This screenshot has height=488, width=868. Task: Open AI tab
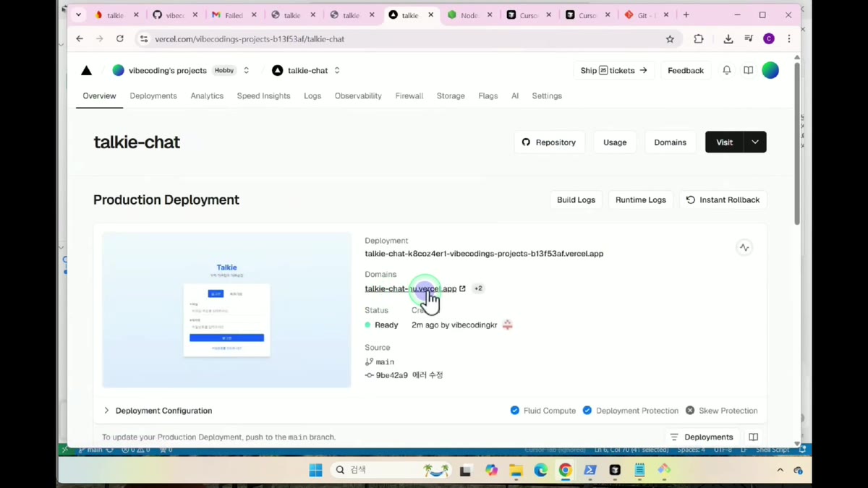(x=515, y=95)
